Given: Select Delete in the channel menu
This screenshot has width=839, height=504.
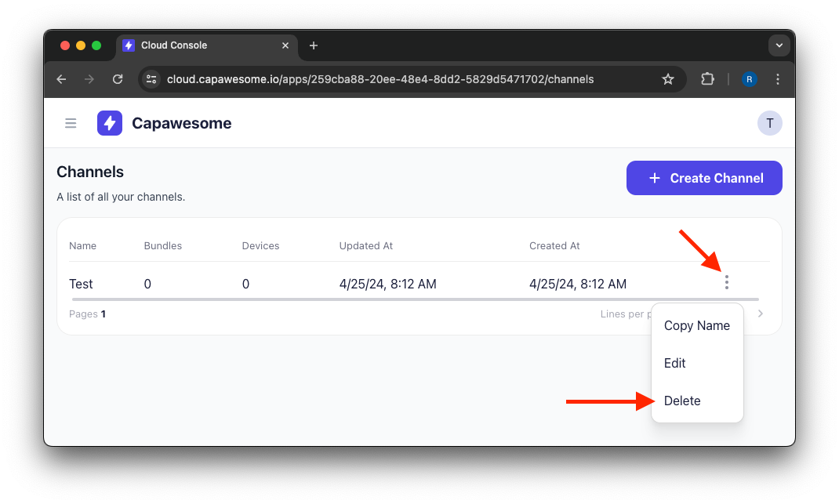Looking at the screenshot, I should pyautogui.click(x=682, y=401).
